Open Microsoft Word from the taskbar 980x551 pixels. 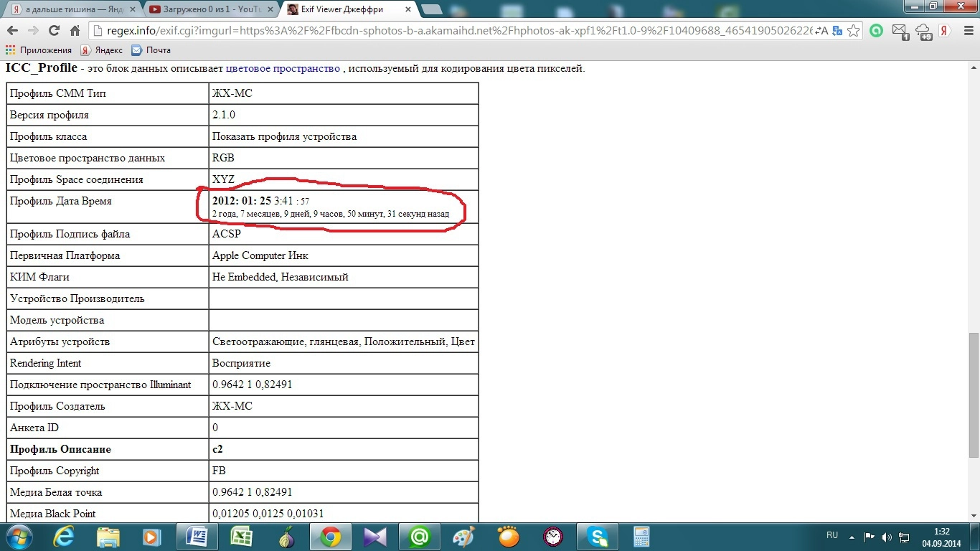coord(197,537)
